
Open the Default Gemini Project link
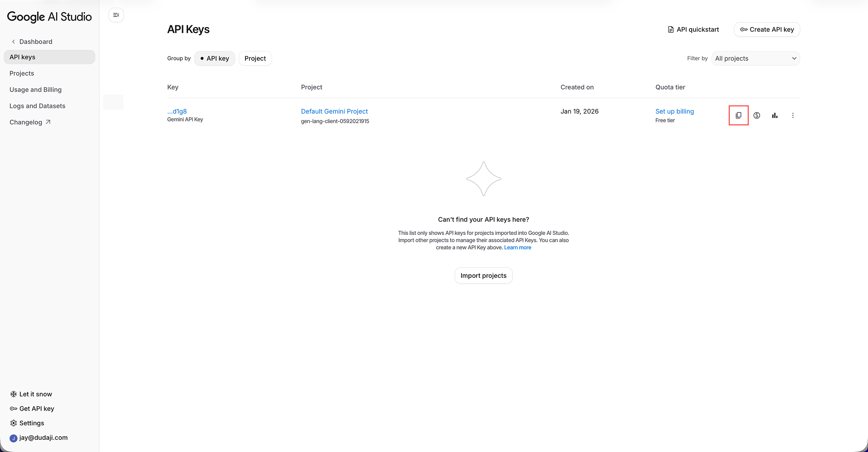tap(334, 111)
